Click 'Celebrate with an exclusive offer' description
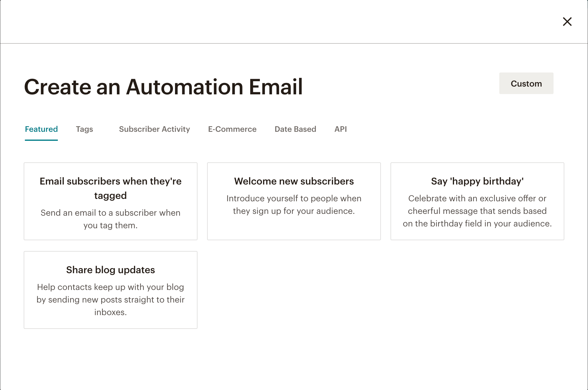588x390 pixels. click(x=477, y=211)
